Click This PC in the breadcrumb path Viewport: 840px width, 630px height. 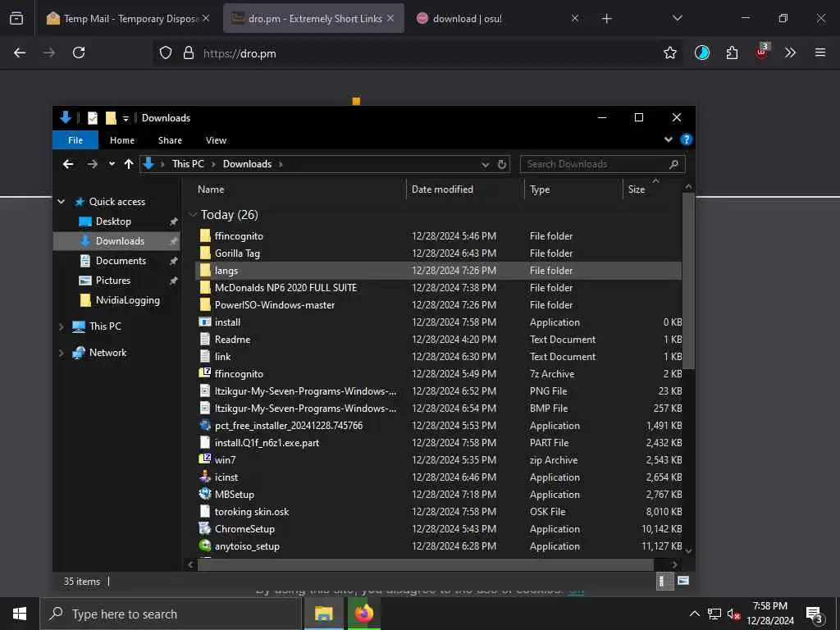(188, 164)
